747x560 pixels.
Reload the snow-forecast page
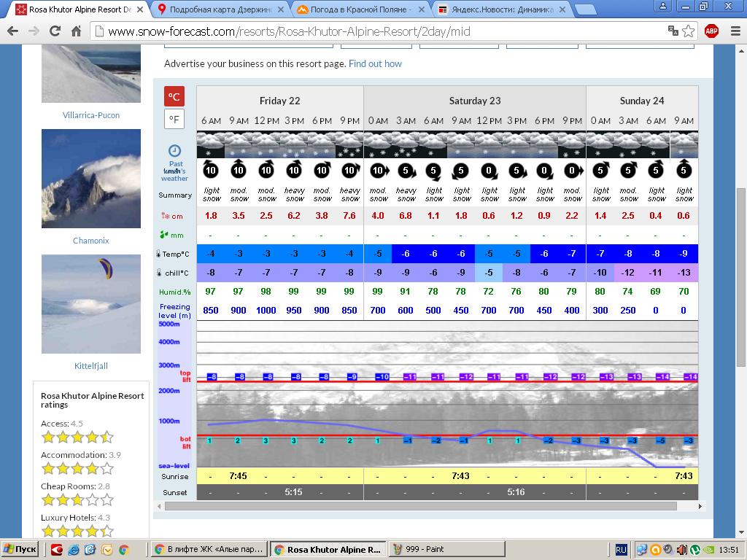55,31
